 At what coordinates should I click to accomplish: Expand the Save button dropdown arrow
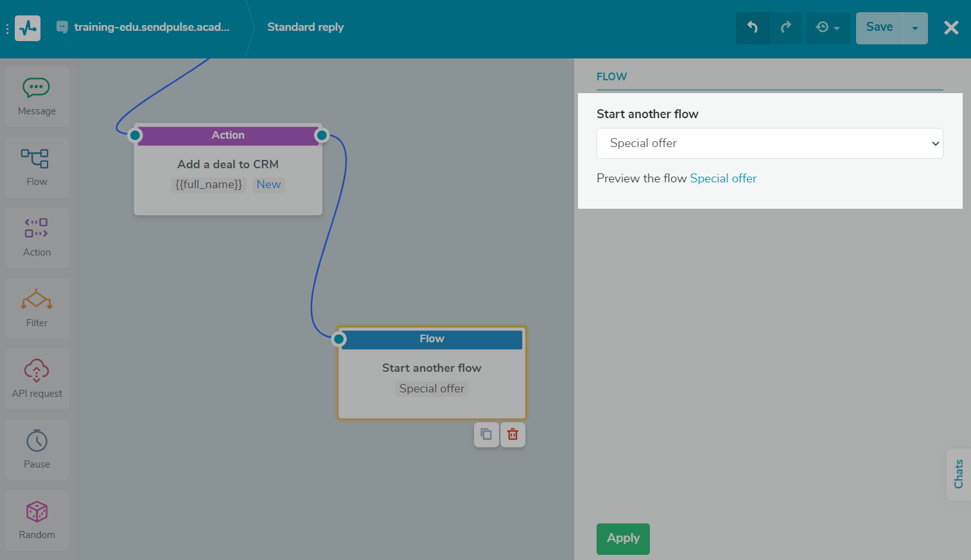[x=915, y=28]
